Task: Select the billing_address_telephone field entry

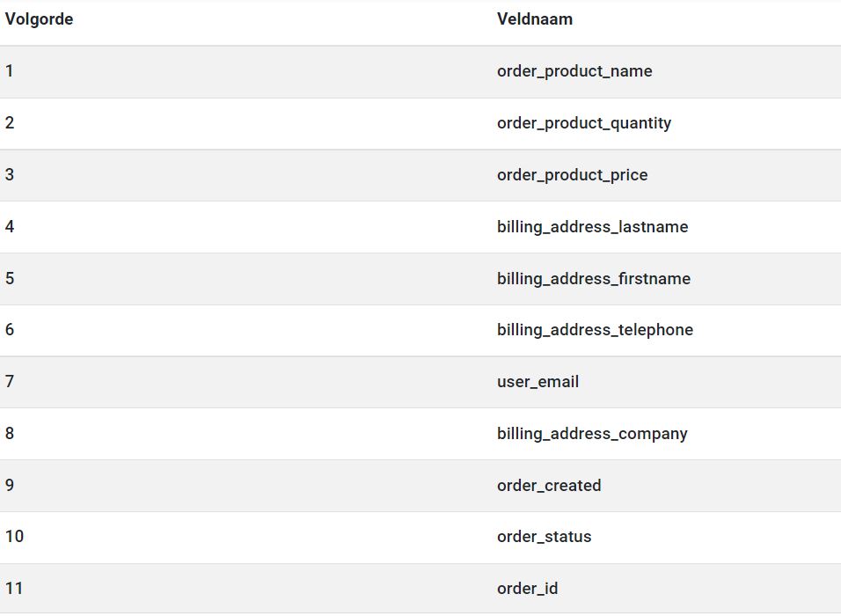Action: tap(595, 330)
